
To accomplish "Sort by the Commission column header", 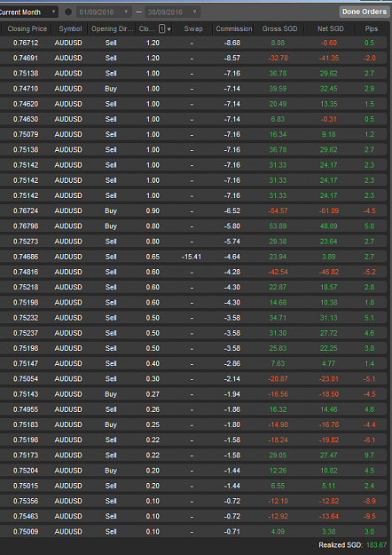I will pyautogui.click(x=234, y=29).
